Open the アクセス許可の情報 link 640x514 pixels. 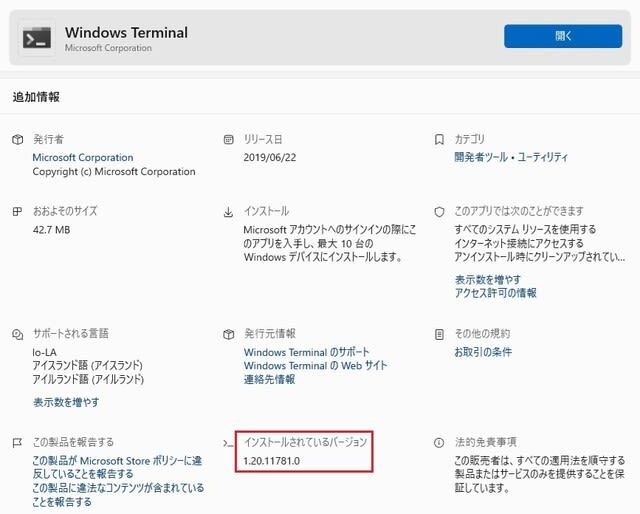tap(496, 293)
